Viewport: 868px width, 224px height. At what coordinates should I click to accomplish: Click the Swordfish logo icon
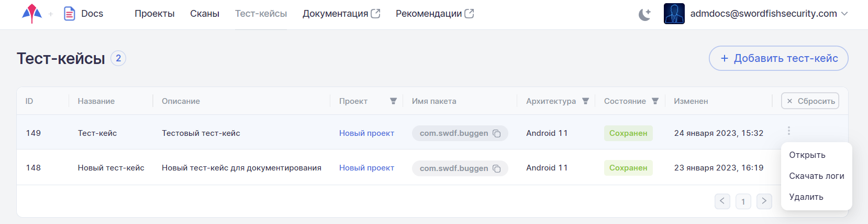[x=32, y=14]
